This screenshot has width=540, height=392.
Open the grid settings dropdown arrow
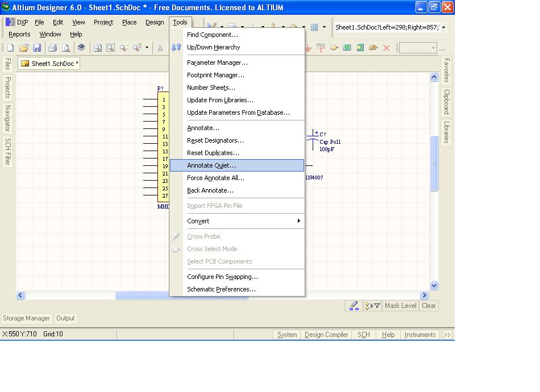click(324, 27)
